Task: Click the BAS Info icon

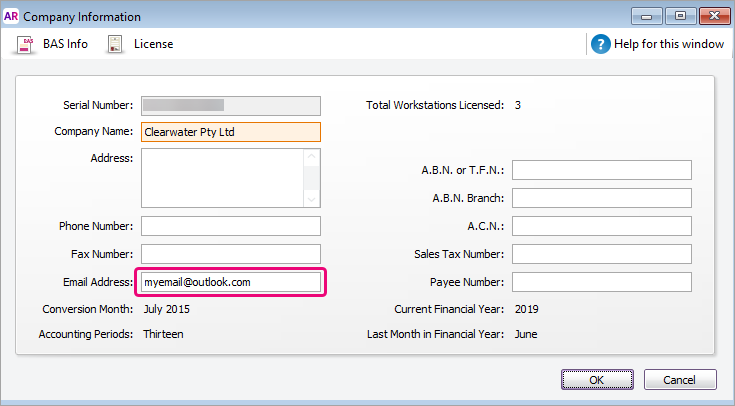Action: tap(27, 44)
